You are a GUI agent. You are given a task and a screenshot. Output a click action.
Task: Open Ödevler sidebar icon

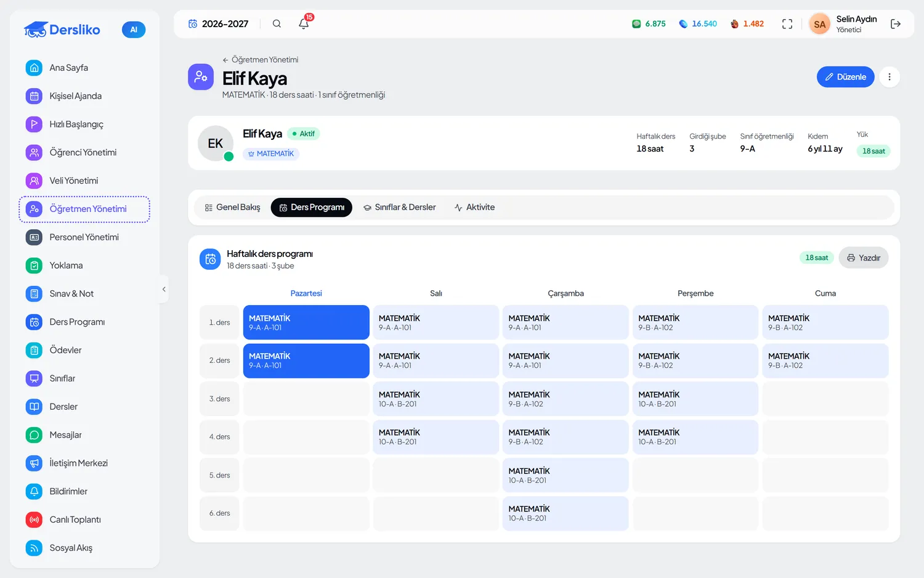coord(34,350)
